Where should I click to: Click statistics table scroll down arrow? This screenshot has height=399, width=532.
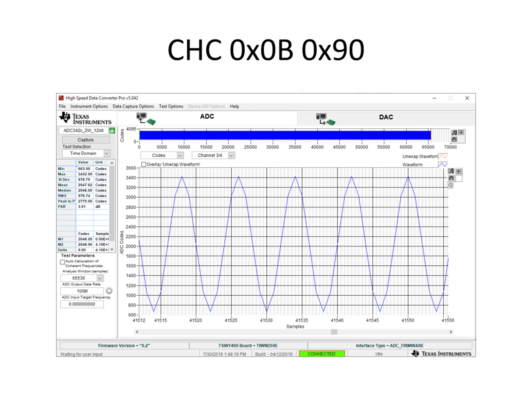112,249
